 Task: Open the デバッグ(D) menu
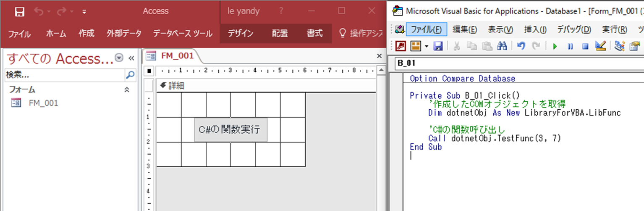(x=574, y=29)
